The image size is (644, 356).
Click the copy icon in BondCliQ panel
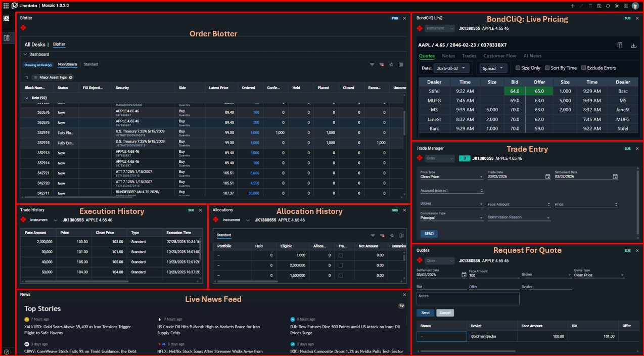click(x=620, y=46)
